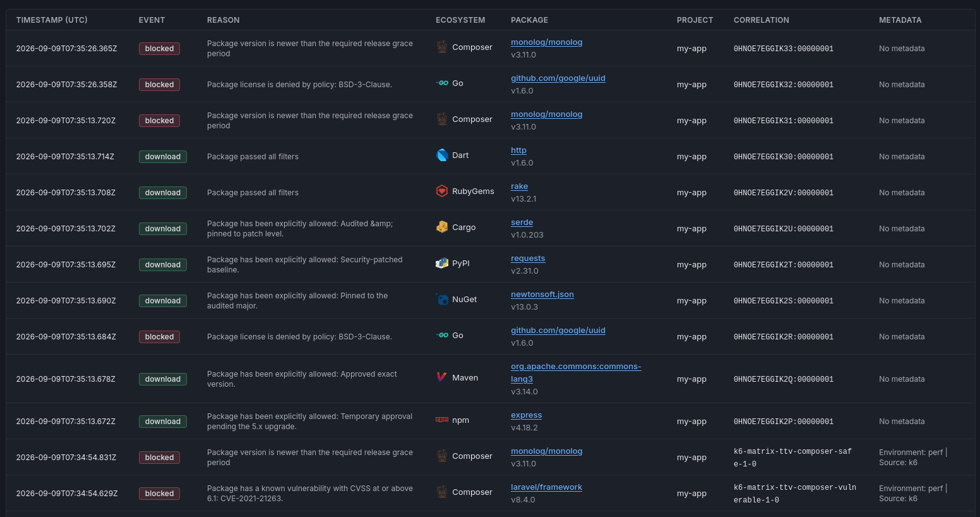Open the org.apache.commons:commons-lang3 link
Image resolution: width=980 pixels, height=517 pixels.
coord(576,373)
